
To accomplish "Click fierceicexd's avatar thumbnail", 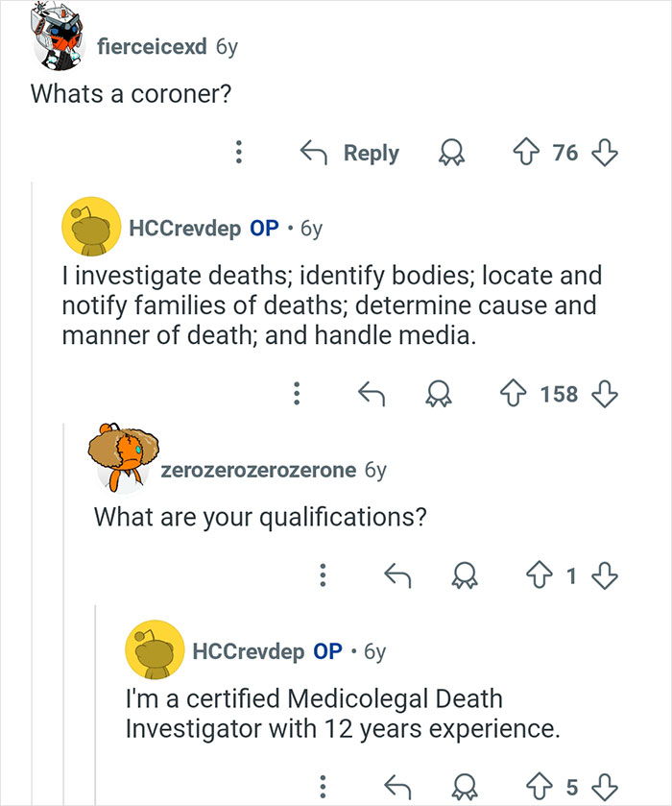I will coord(53,34).
